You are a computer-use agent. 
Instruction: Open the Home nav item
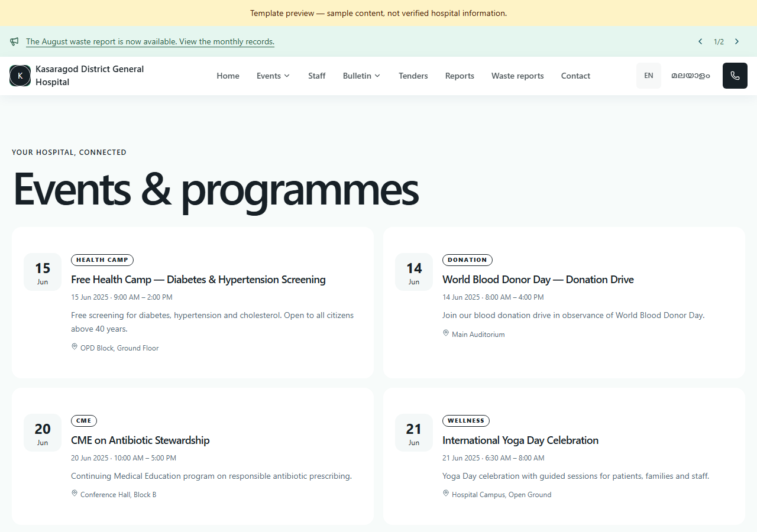click(228, 76)
